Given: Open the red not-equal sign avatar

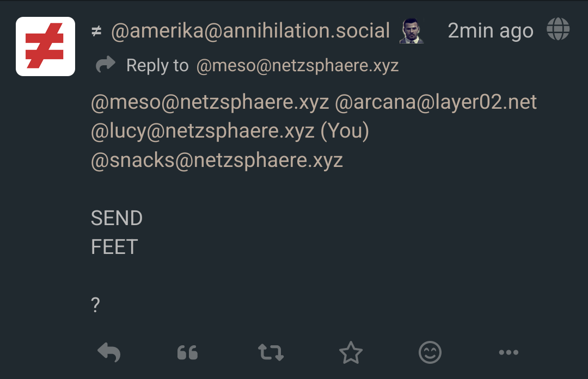Looking at the screenshot, I should tap(45, 46).
